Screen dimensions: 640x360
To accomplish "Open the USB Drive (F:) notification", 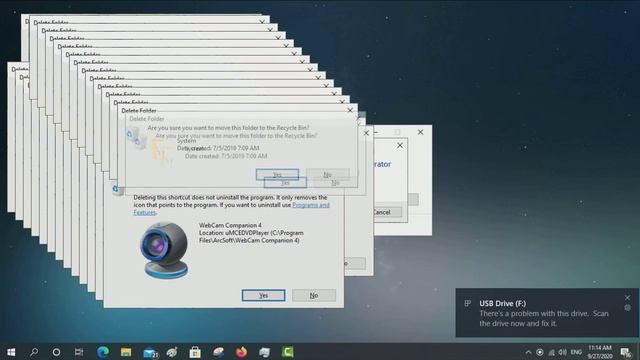I will click(547, 313).
